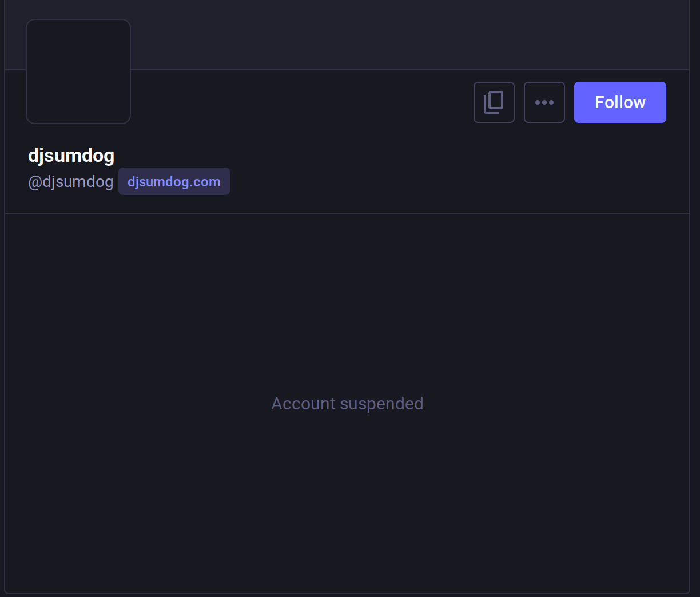700x597 pixels.
Task: Visit the highlighted djsumdog.com badge
Action: tap(174, 182)
